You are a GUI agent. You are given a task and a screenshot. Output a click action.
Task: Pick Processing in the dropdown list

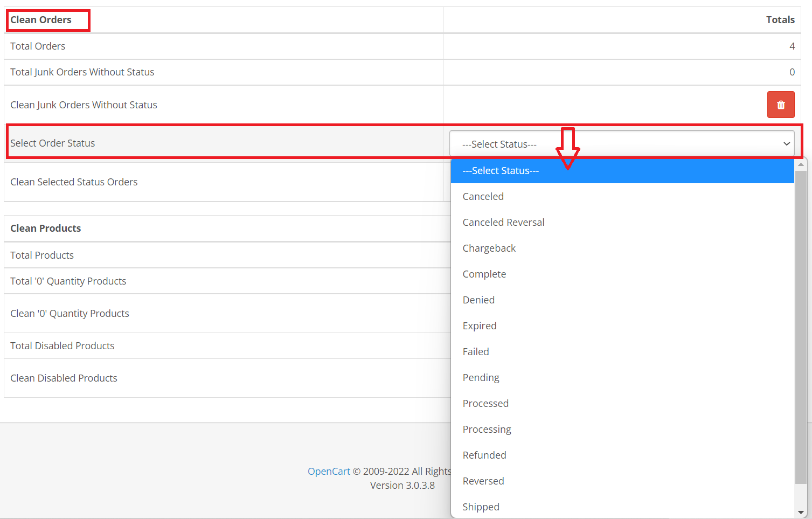click(487, 430)
